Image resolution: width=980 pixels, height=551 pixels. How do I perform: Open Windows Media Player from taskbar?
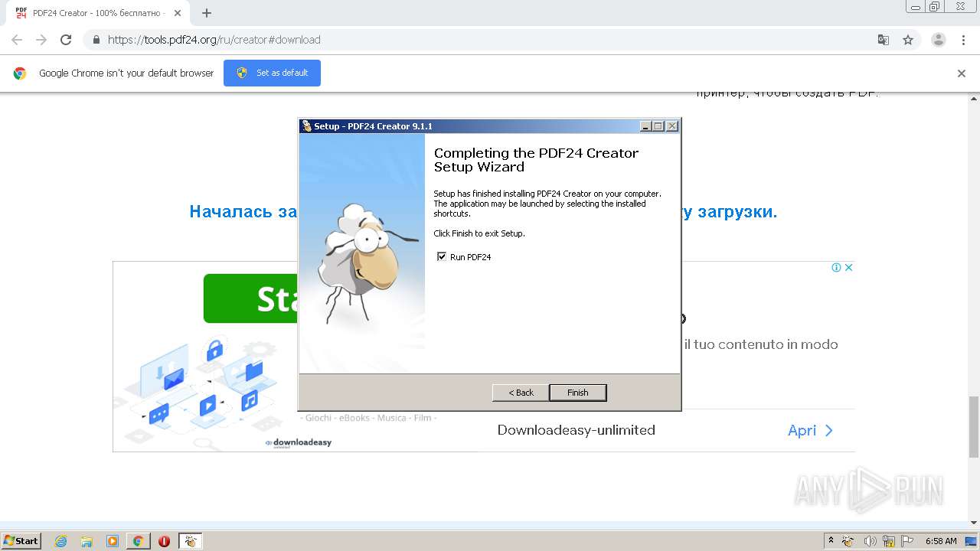click(x=113, y=541)
